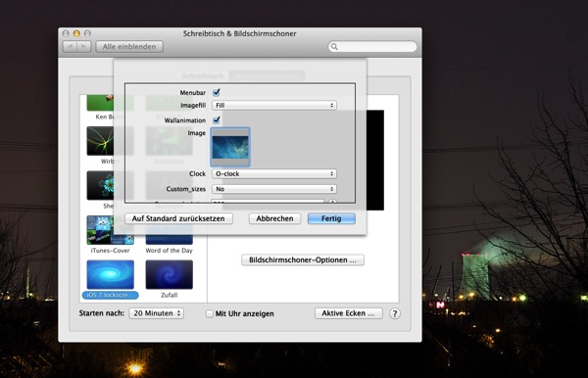Click the blue Image well thumbnail
This screenshot has width=588, height=378.
(230, 147)
